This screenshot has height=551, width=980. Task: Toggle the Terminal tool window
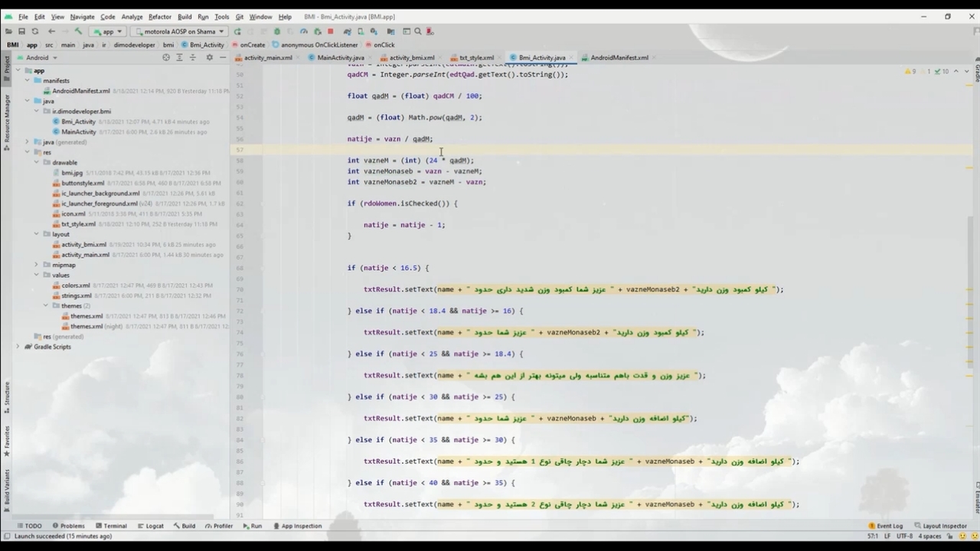pos(110,526)
